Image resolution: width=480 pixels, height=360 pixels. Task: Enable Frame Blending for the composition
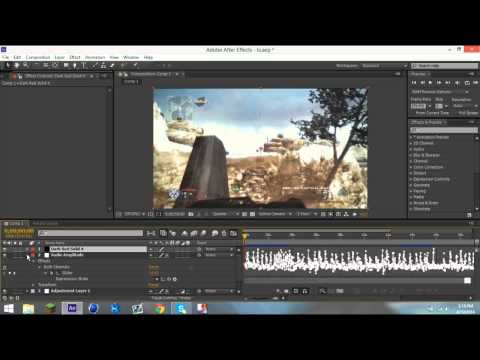tap(194, 233)
